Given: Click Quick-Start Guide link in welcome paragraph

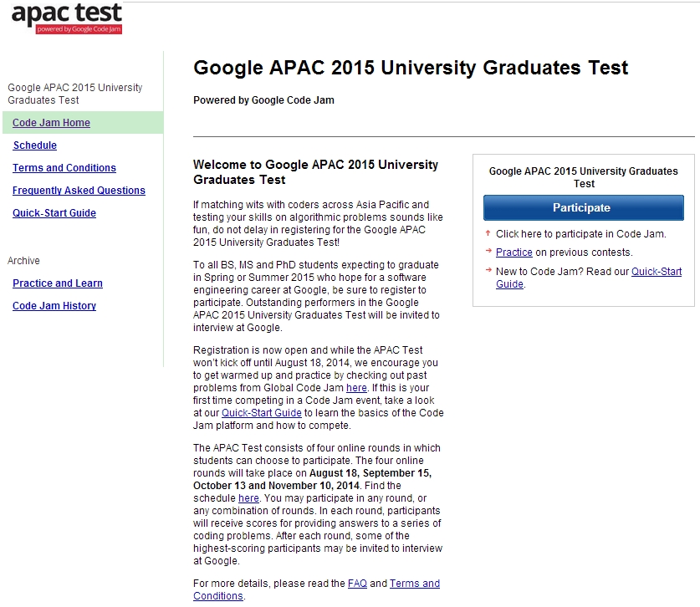Looking at the screenshot, I should [262, 413].
